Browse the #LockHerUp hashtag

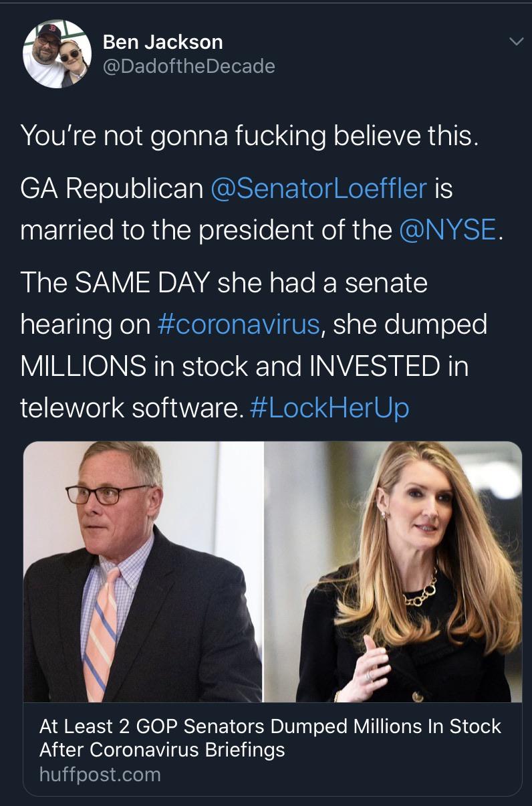coord(328,407)
